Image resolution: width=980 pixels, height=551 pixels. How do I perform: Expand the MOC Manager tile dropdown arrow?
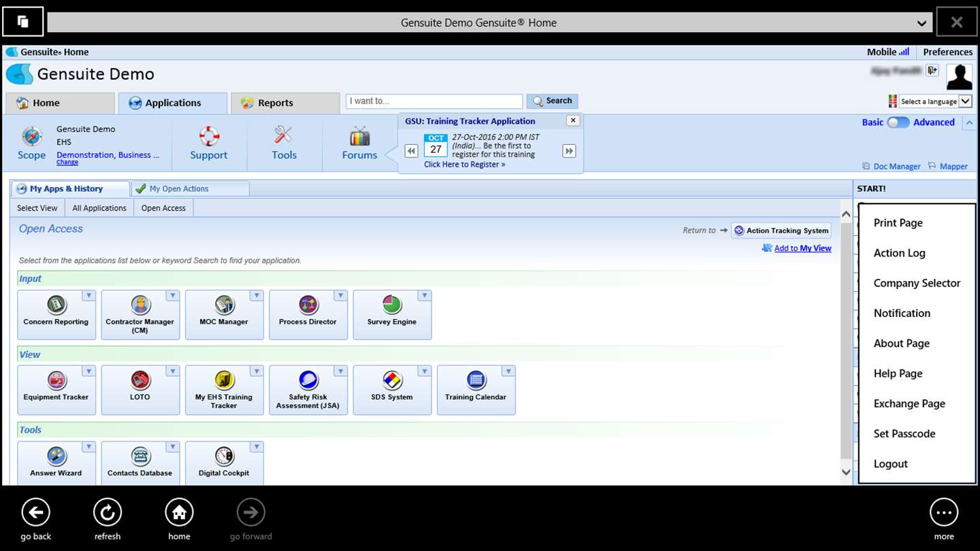257,296
